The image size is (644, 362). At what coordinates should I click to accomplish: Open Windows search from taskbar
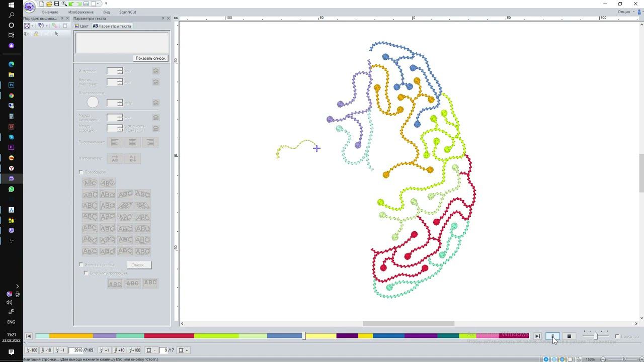click(x=11, y=15)
